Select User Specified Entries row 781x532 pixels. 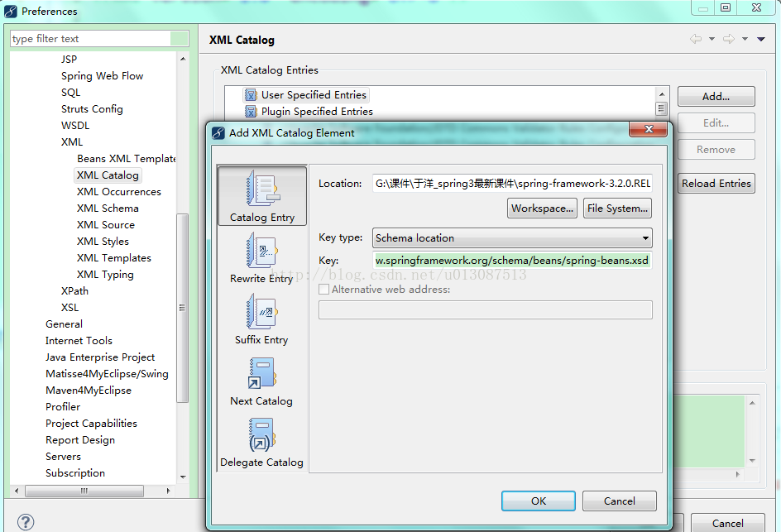(x=306, y=94)
